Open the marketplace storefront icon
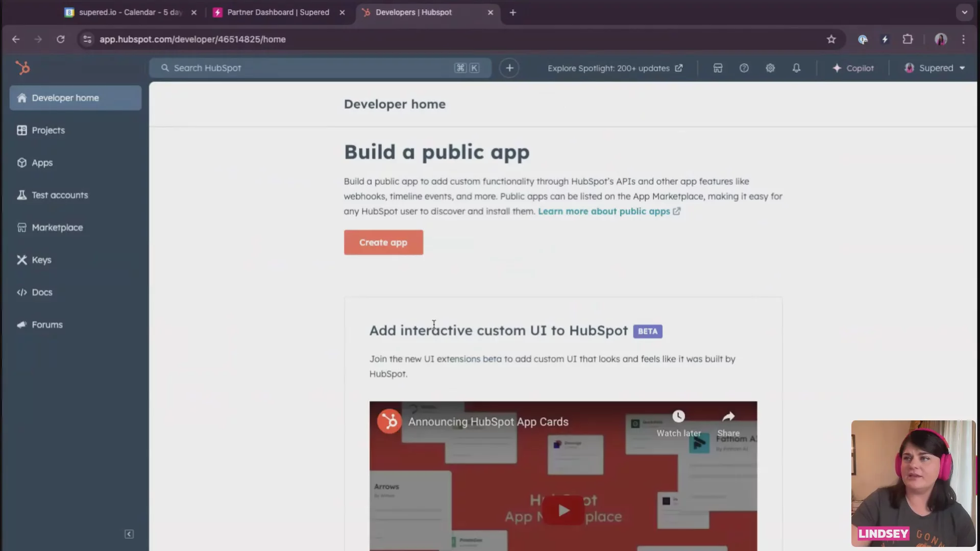The width and height of the screenshot is (980, 551). (x=718, y=68)
